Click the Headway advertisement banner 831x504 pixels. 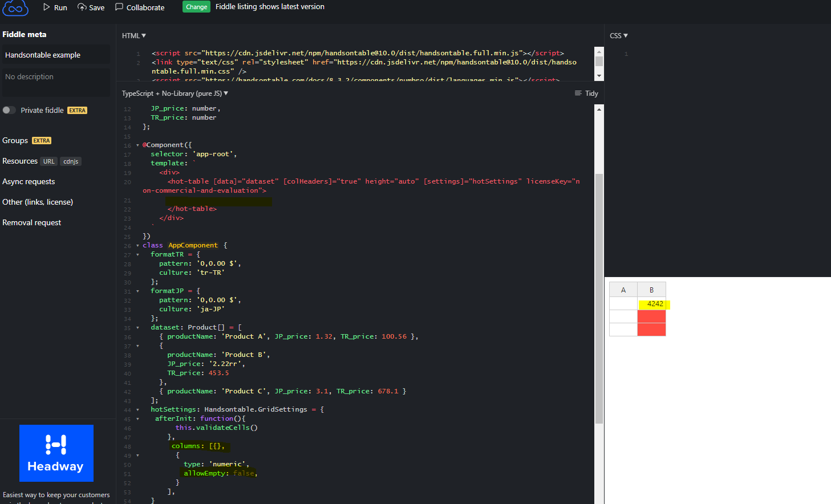(56, 453)
